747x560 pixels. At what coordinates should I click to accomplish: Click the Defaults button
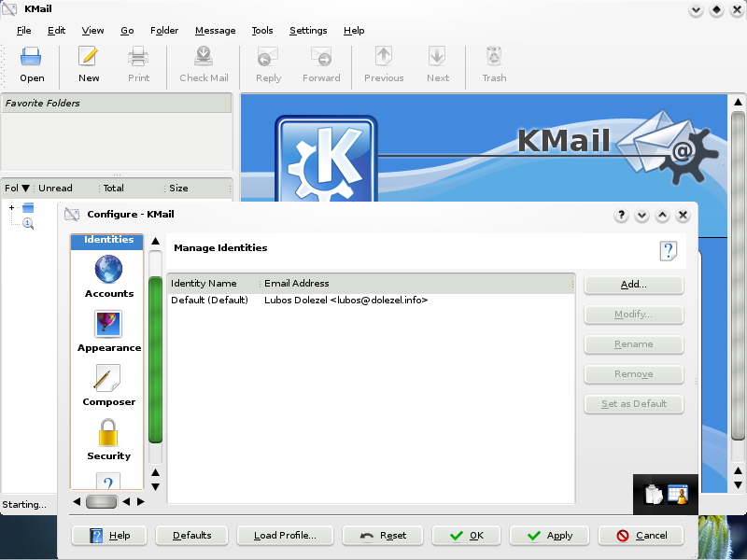coord(191,536)
